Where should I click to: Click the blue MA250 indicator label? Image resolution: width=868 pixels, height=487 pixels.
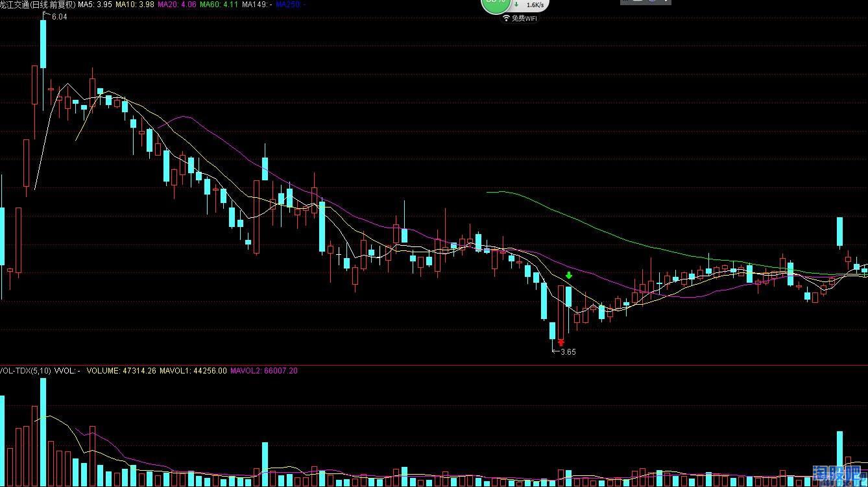(x=291, y=5)
